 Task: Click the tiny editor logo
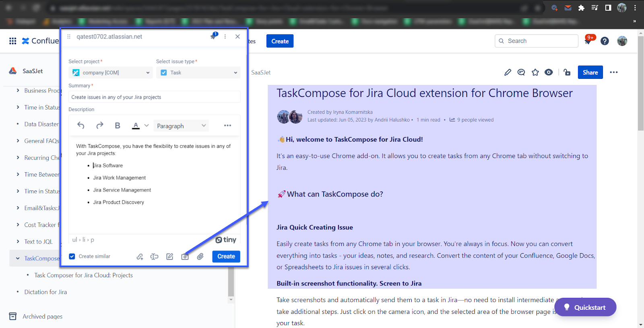coord(226,240)
